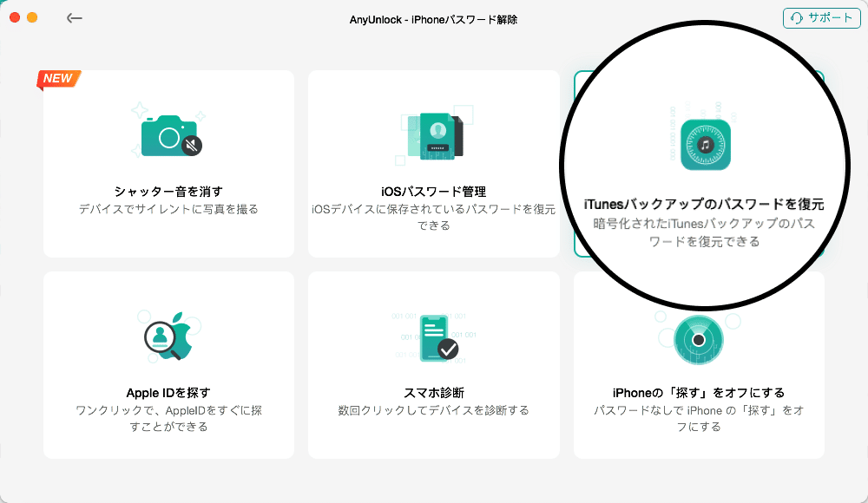Click the Find My radar icon

[x=699, y=340]
